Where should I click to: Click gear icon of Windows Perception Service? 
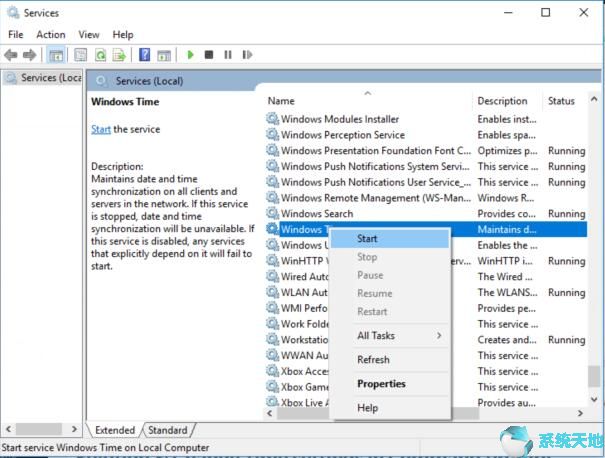272,134
